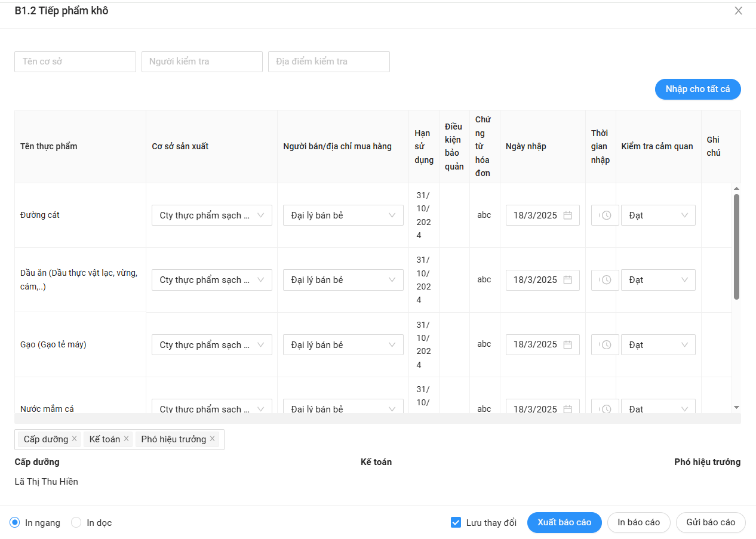
Task: Toggle the Lưu thay đổi checkbox
Action: coord(456,523)
